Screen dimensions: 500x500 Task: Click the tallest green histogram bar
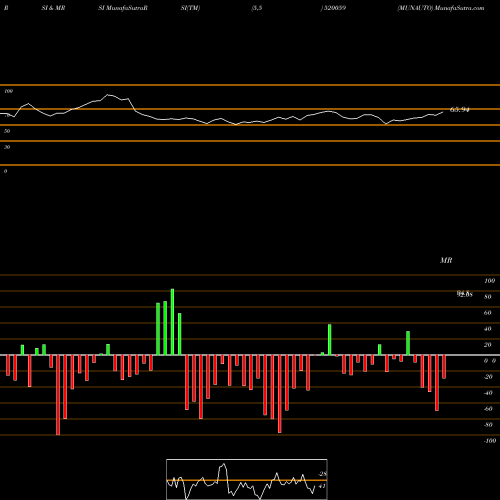tap(172, 322)
